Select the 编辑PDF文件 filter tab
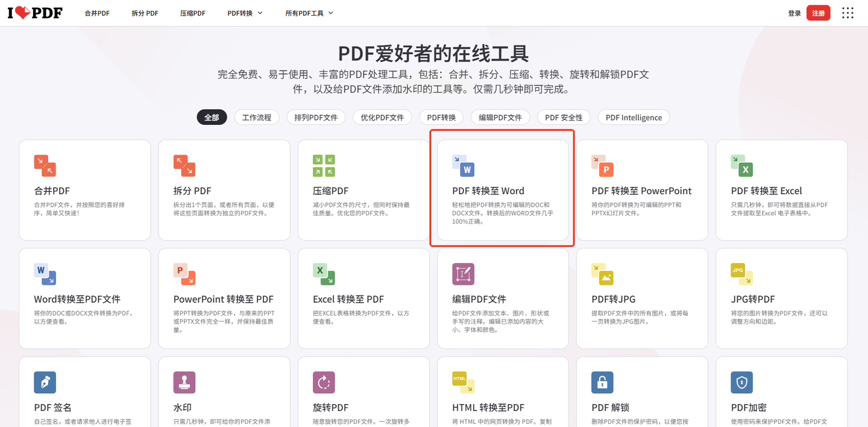The width and height of the screenshot is (868, 427). pos(500,117)
